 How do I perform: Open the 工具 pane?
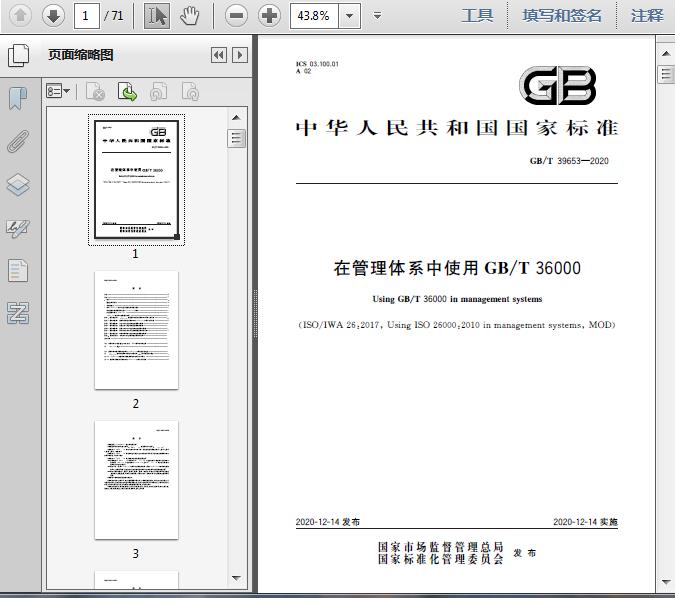pos(477,16)
